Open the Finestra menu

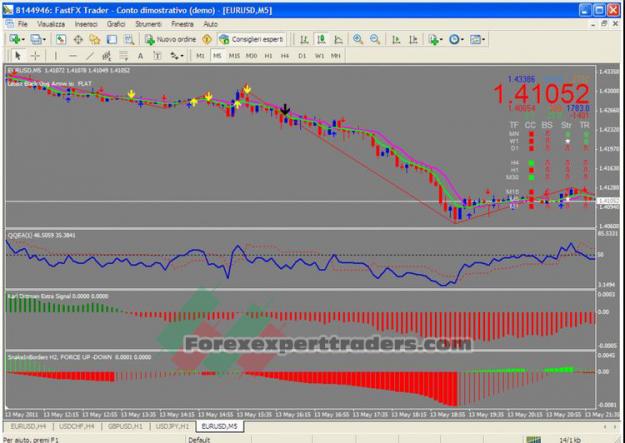point(182,24)
